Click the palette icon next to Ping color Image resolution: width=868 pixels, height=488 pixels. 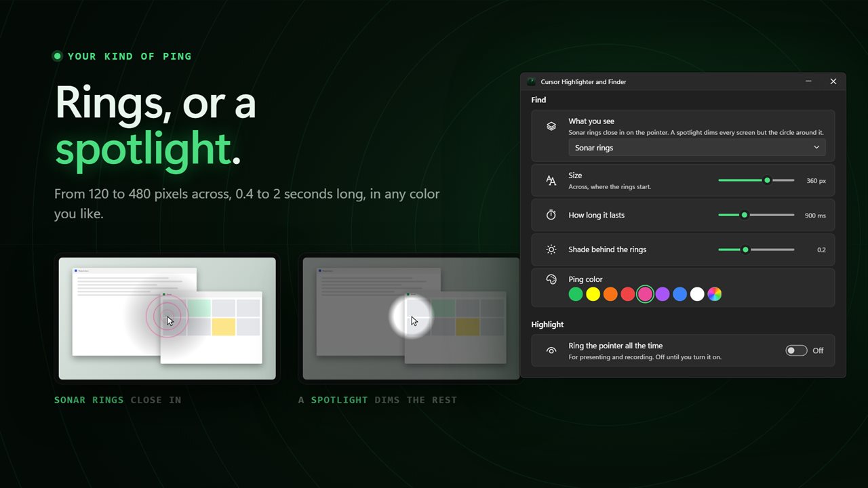(551, 279)
